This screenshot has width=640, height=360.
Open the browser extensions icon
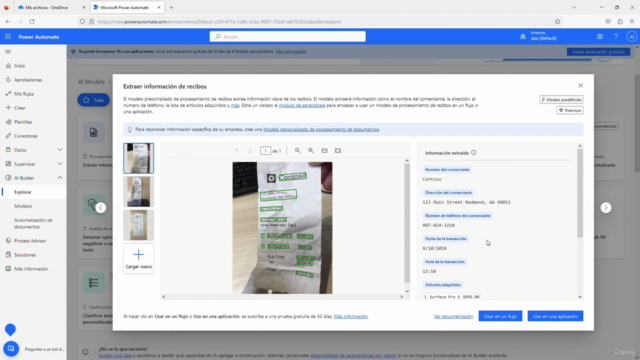coord(620,22)
